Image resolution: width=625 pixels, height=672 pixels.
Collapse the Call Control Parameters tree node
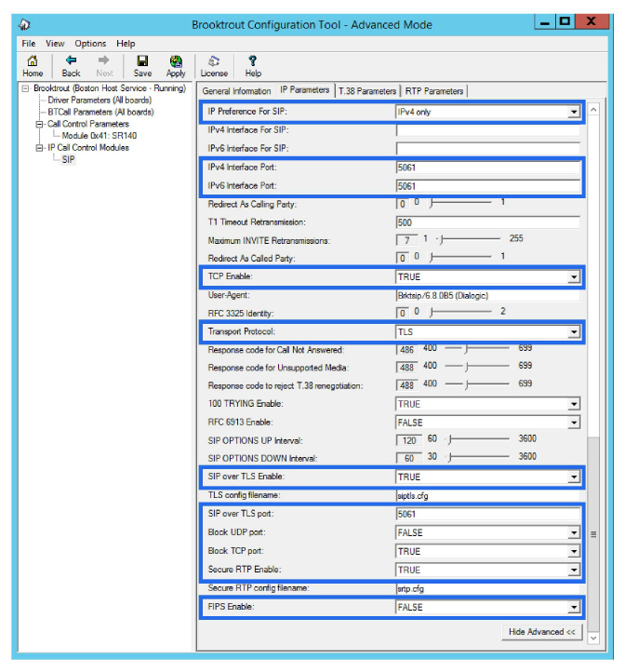click(x=40, y=124)
